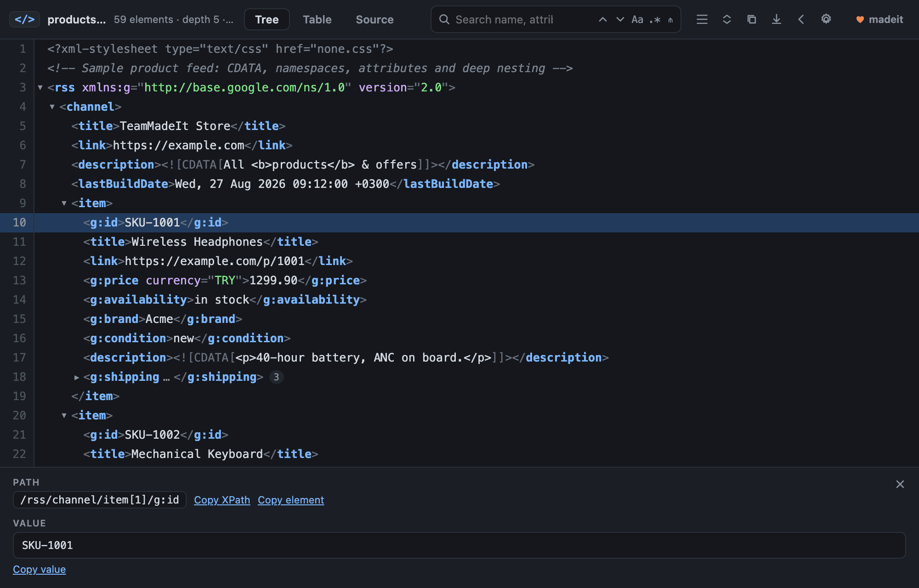Click the madeit heart link
The width and height of the screenshot is (919, 588).
click(879, 19)
